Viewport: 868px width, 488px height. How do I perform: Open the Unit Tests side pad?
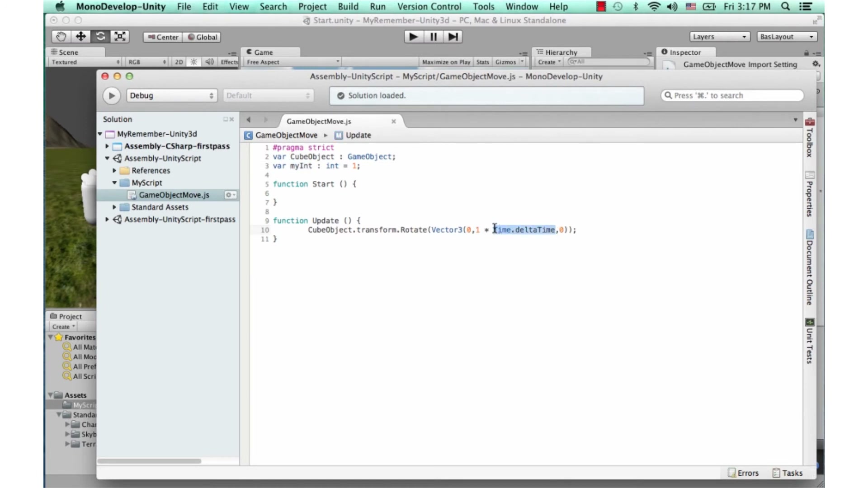(x=810, y=341)
